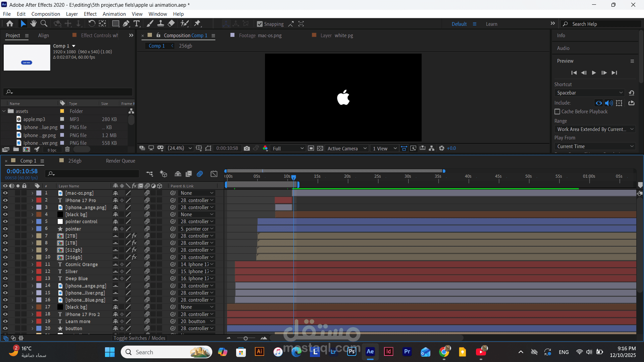
Task: Open the Shortcut Spacebar dropdown
Action: point(590,93)
